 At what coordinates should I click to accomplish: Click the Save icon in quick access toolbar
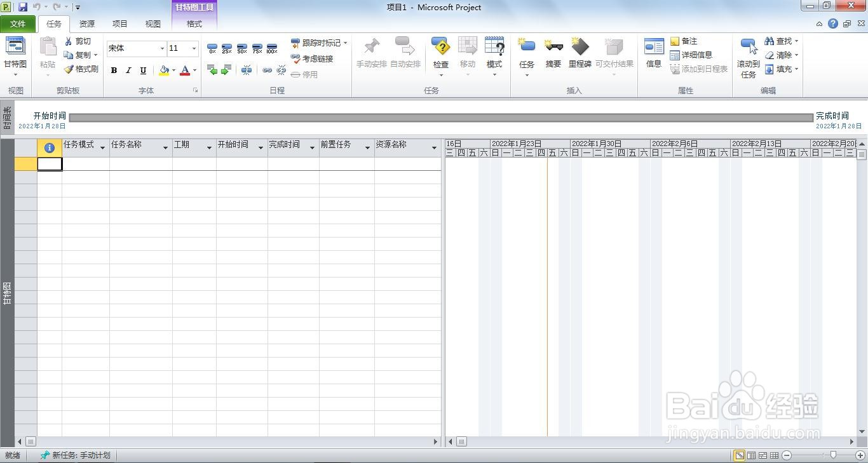(23, 7)
